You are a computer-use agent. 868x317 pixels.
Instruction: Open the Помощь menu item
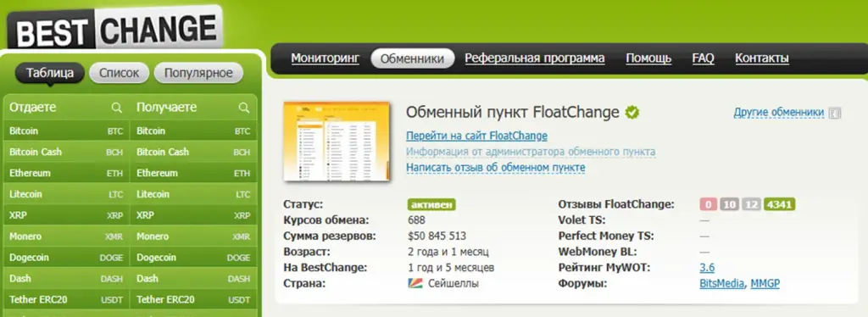(x=648, y=58)
